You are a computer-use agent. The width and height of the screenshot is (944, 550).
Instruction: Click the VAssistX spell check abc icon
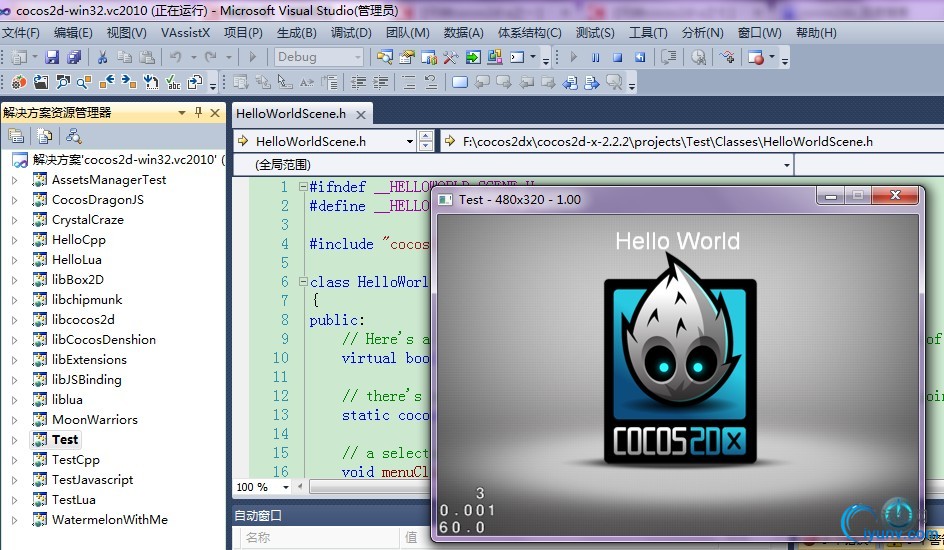pos(173,82)
